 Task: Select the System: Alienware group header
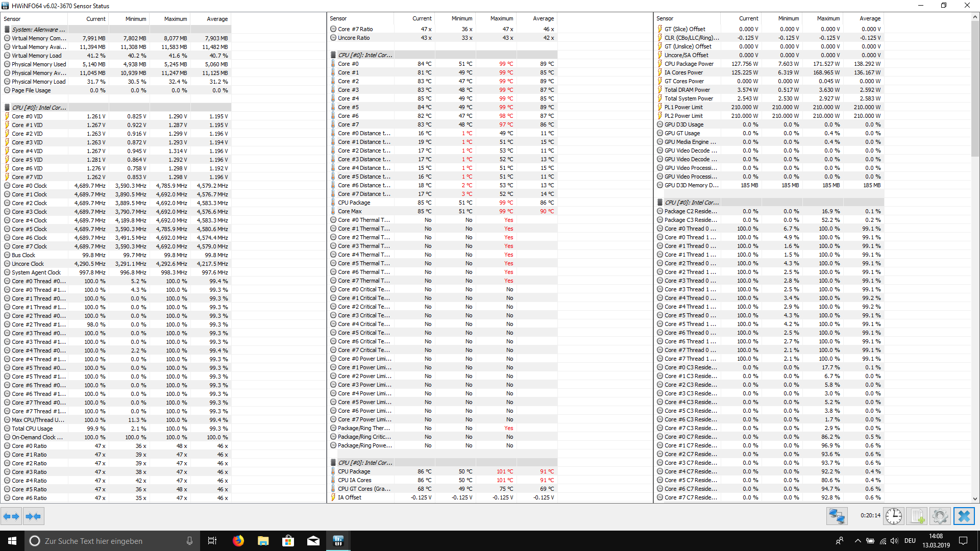[x=116, y=30]
